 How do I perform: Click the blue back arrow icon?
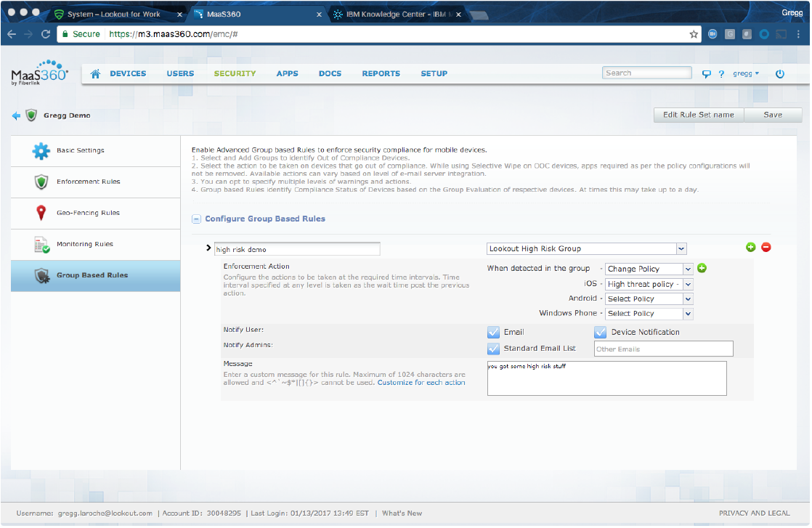click(x=16, y=115)
